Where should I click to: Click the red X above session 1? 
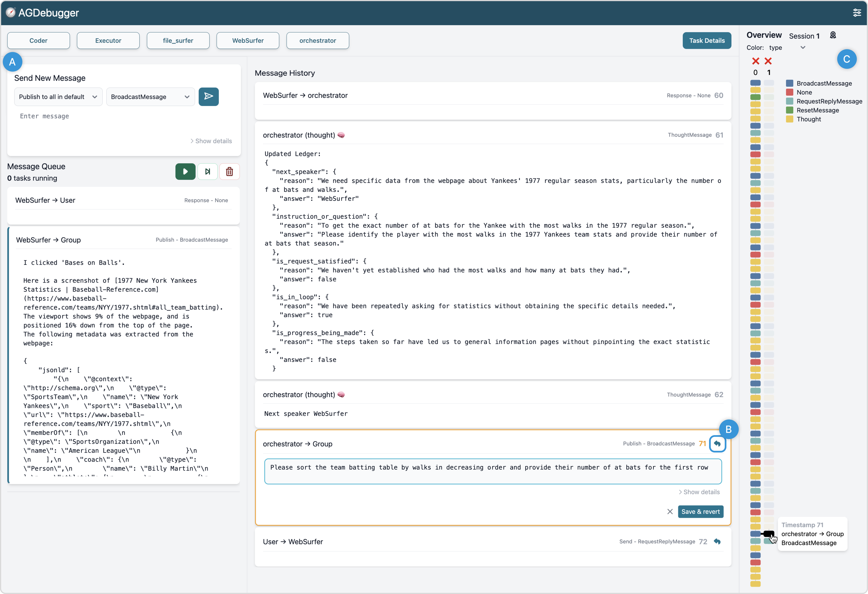pos(768,61)
